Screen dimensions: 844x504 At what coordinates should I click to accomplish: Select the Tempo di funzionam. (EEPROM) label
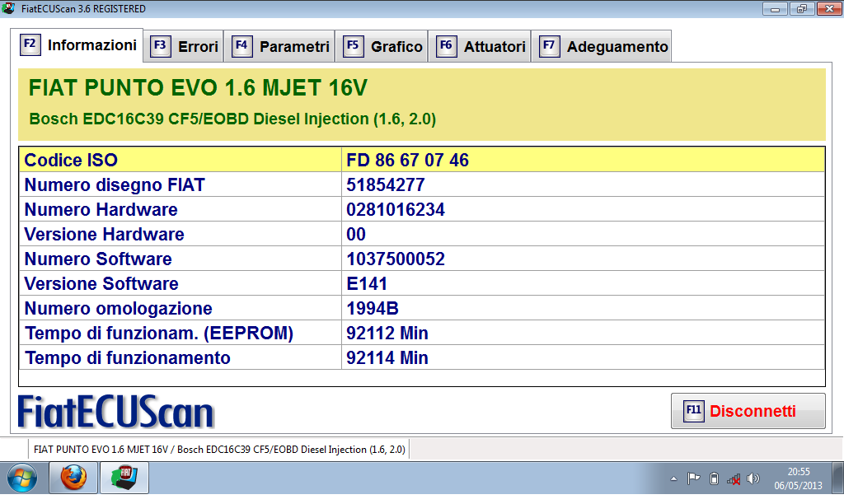tap(159, 333)
